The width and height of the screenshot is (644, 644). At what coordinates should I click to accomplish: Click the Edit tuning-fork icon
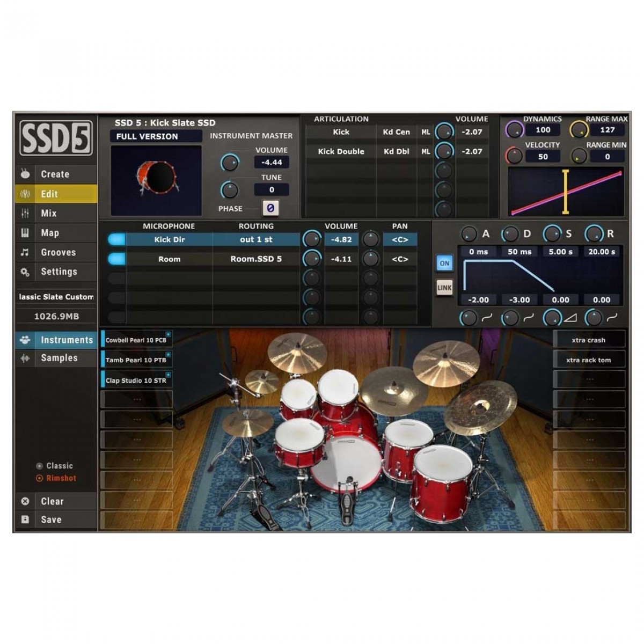[x=25, y=194]
